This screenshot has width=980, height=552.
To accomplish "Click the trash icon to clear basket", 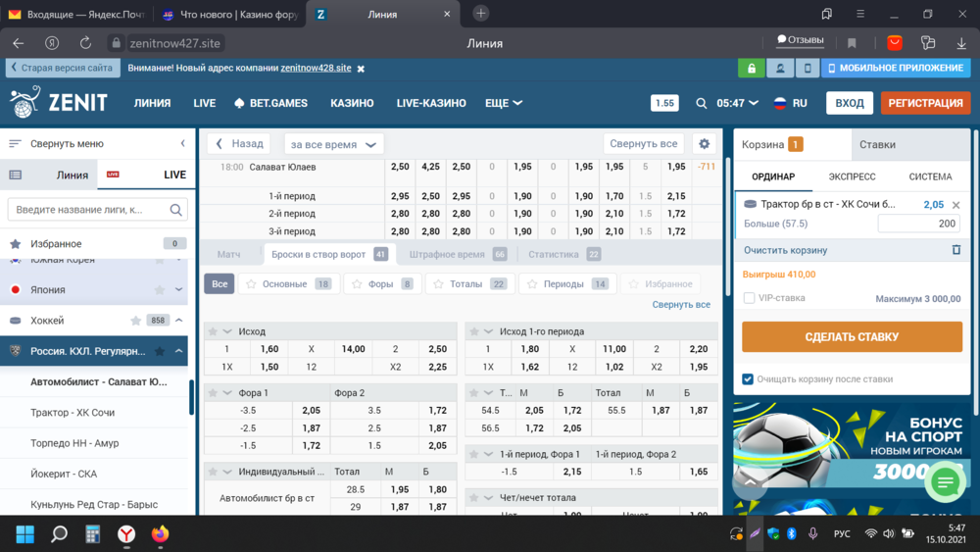I will tap(956, 249).
